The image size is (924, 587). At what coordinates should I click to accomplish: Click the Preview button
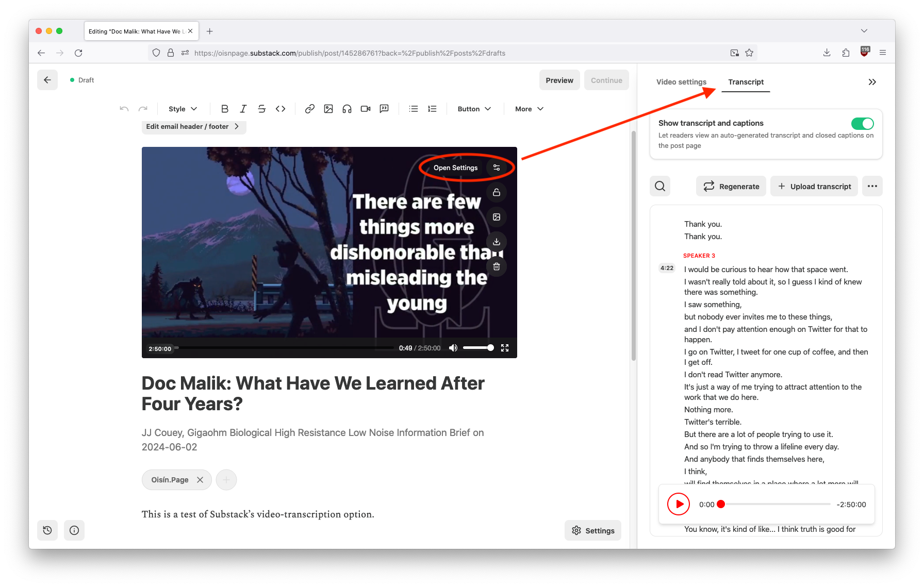559,80
